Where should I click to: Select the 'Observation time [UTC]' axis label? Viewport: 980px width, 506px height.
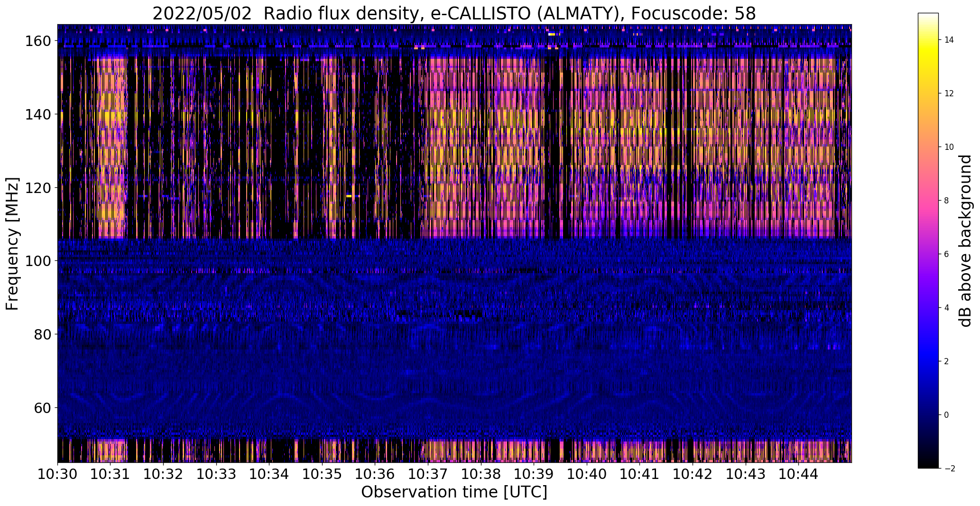pos(454,492)
